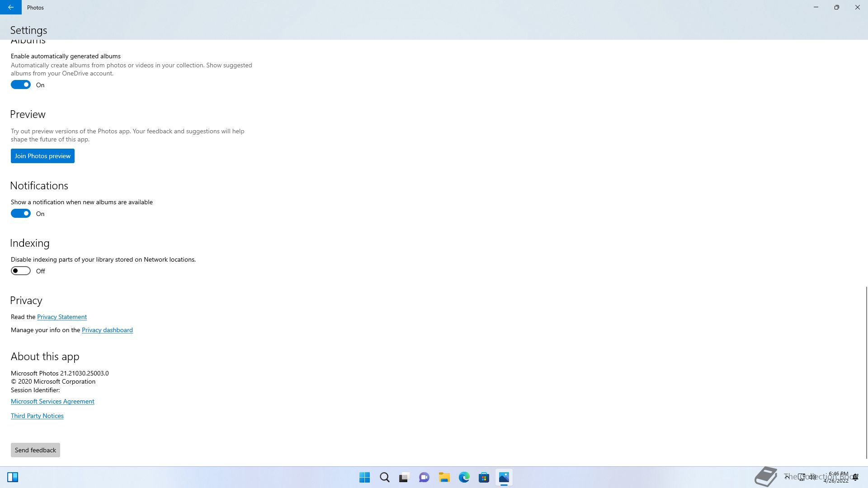Close the Photos window
The image size is (868, 488).
858,7
